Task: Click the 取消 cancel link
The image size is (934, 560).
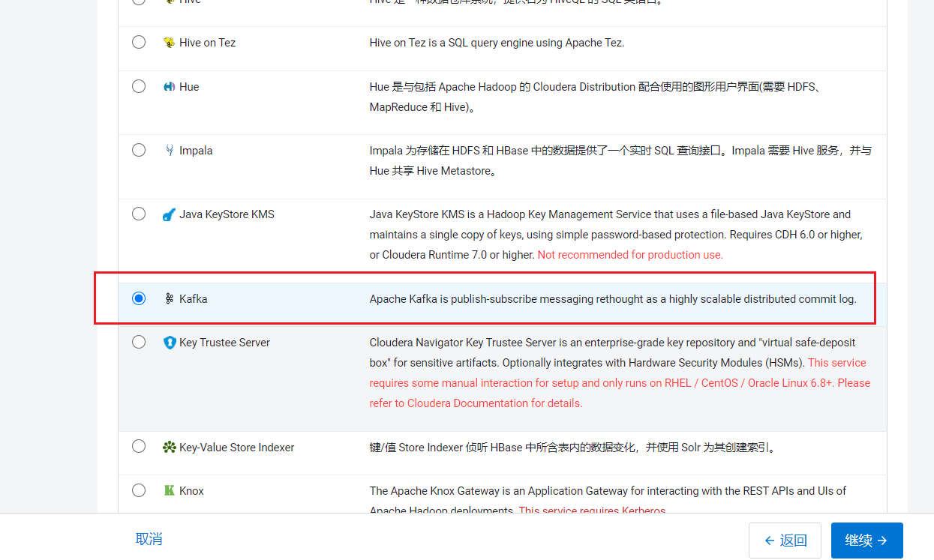Action: 149,539
